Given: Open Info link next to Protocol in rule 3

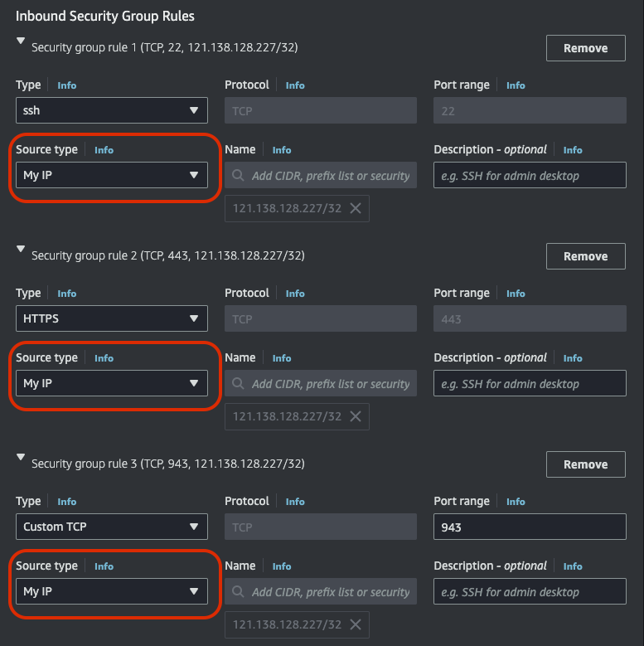Looking at the screenshot, I should (x=295, y=502).
